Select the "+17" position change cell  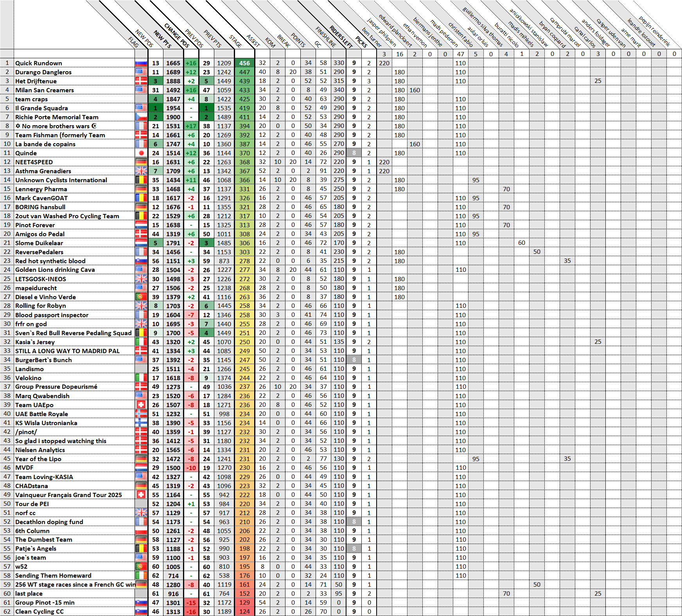191,126
